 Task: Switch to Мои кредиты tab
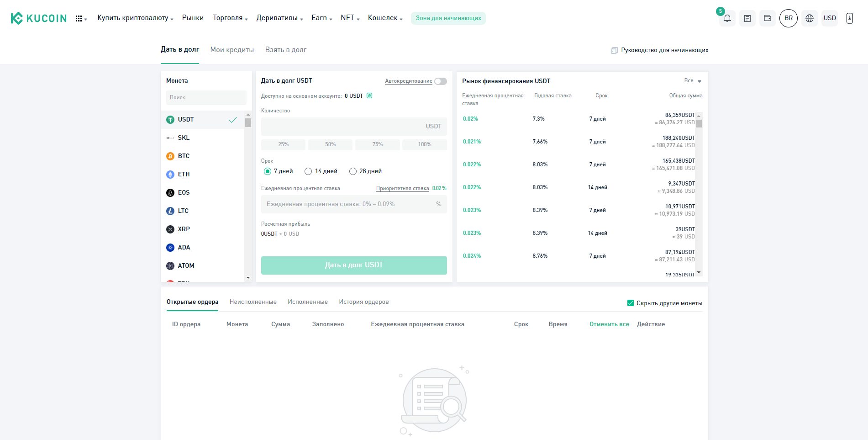tap(232, 50)
